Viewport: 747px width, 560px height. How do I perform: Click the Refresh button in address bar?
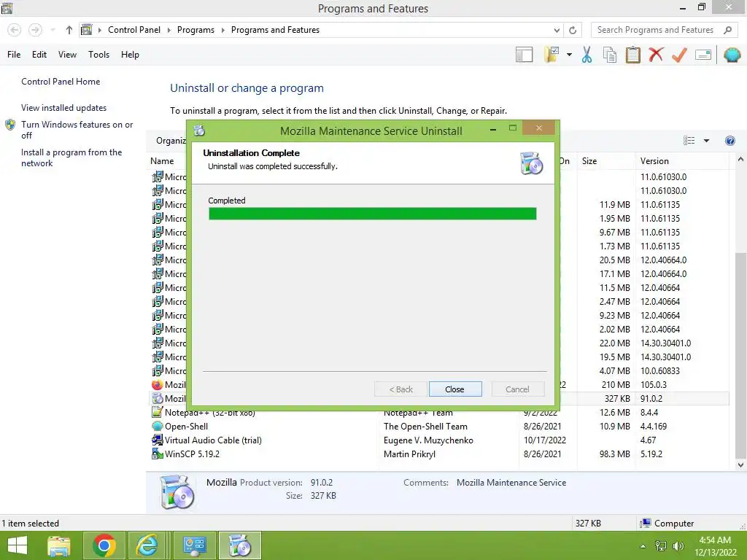[x=573, y=31]
